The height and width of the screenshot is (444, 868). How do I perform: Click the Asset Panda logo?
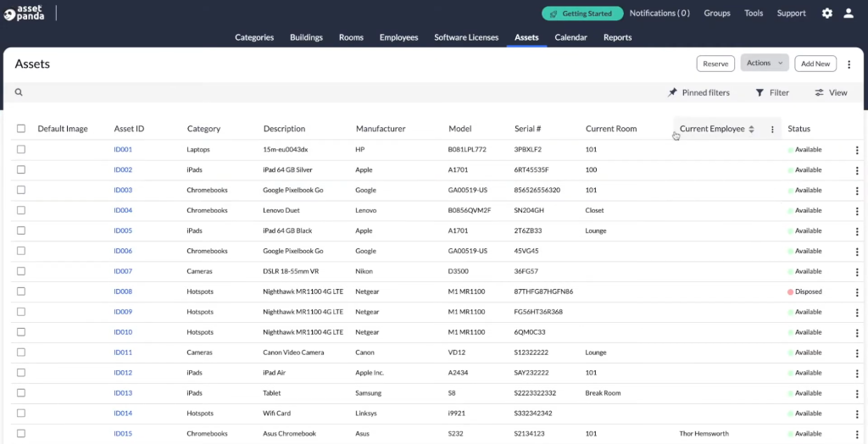click(24, 13)
